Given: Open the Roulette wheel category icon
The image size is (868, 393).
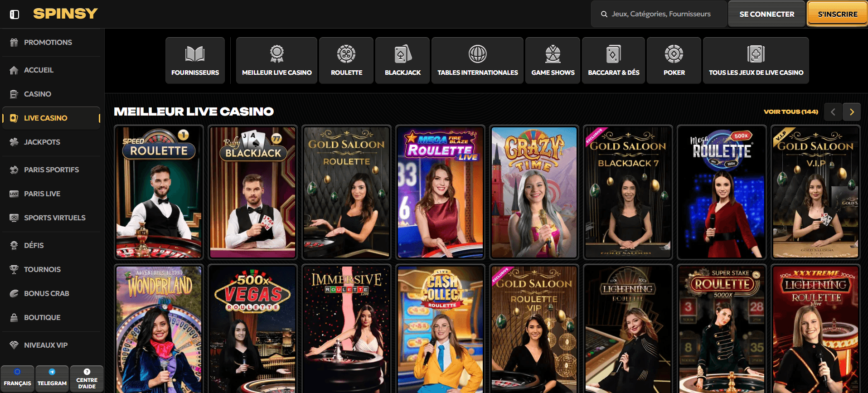Looking at the screenshot, I should (x=346, y=54).
